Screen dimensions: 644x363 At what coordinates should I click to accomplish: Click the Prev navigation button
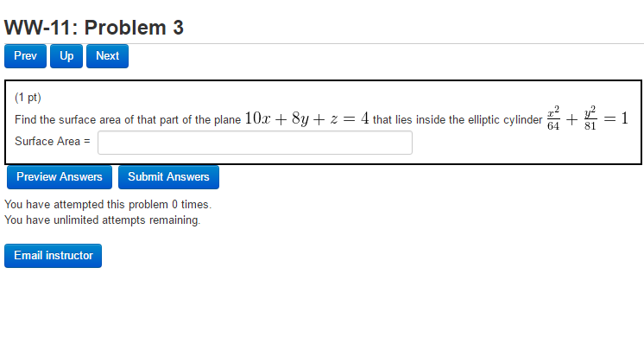click(26, 56)
